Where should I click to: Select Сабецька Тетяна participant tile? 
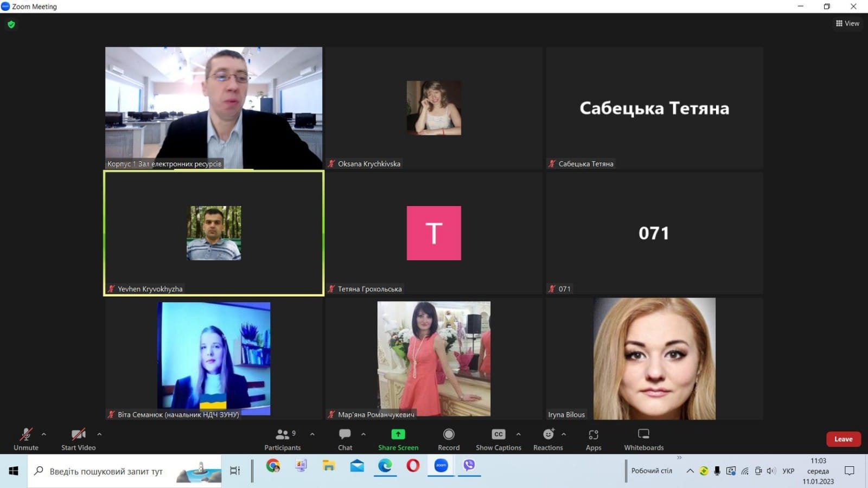coord(654,108)
